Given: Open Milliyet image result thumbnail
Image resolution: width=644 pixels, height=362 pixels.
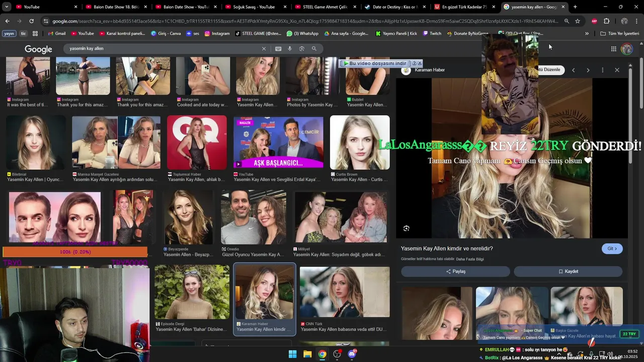Looking at the screenshot, I should (341, 217).
